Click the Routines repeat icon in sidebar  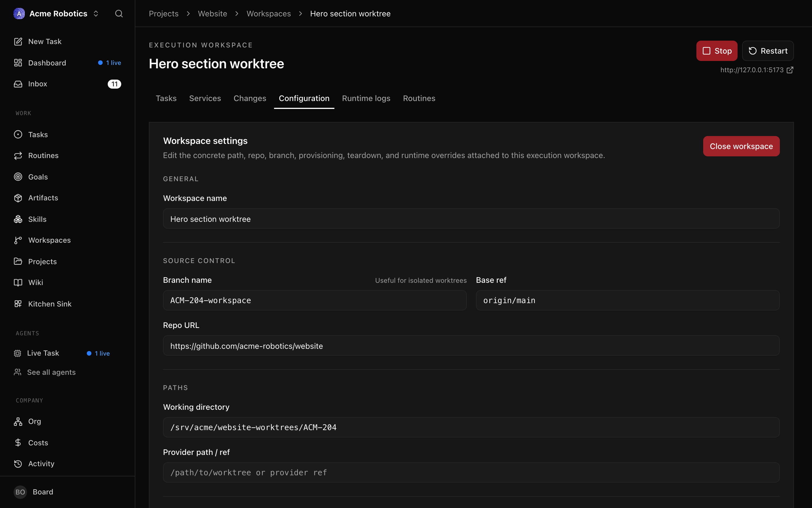pyautogui.click(x=18, y=156)
